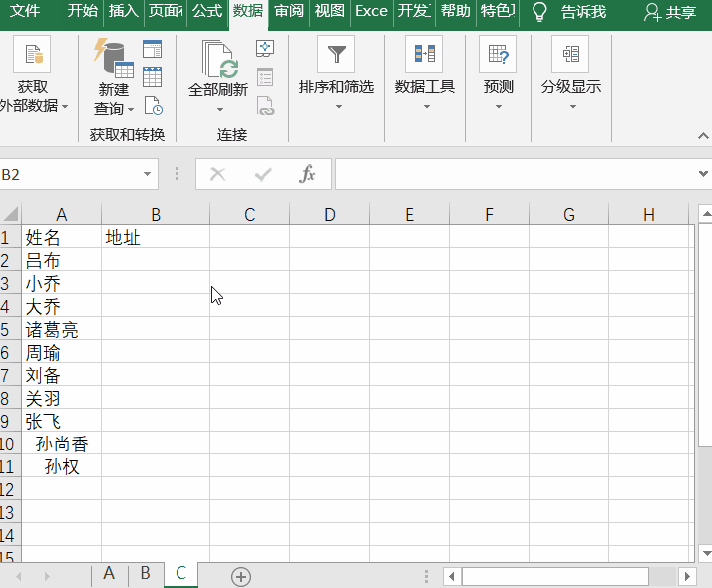Open the File tab
This screenshot has width=712, height=588.
25,10
